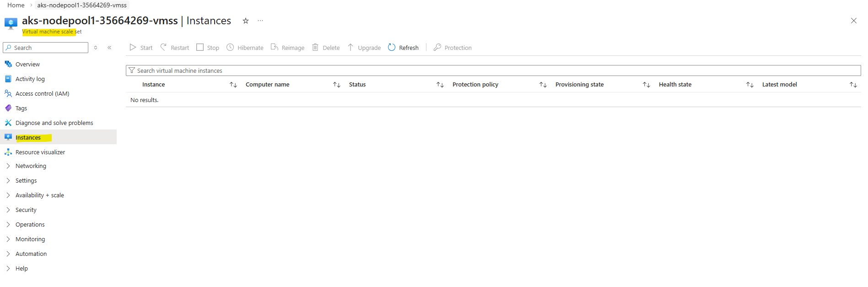The image size is (868, 287).
Task: Click the Latest model column header
Action: (779, 85)
